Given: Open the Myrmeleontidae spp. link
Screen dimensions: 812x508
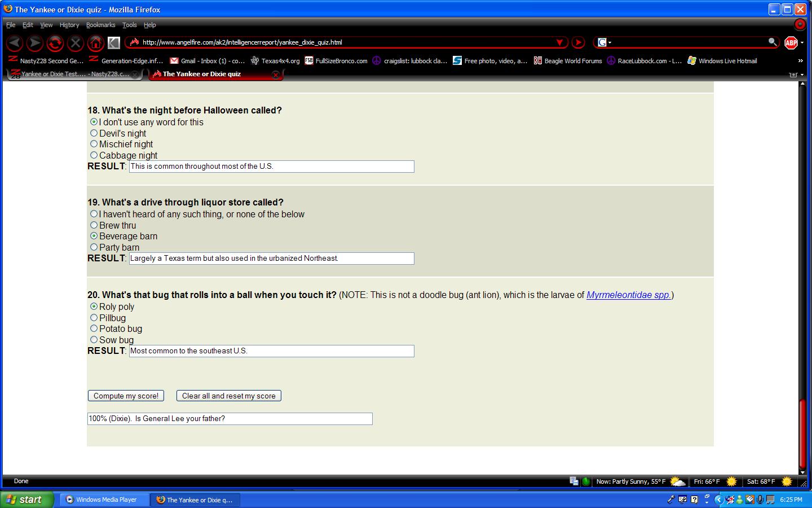Looking at the screenshot, I should pos(628,295).
